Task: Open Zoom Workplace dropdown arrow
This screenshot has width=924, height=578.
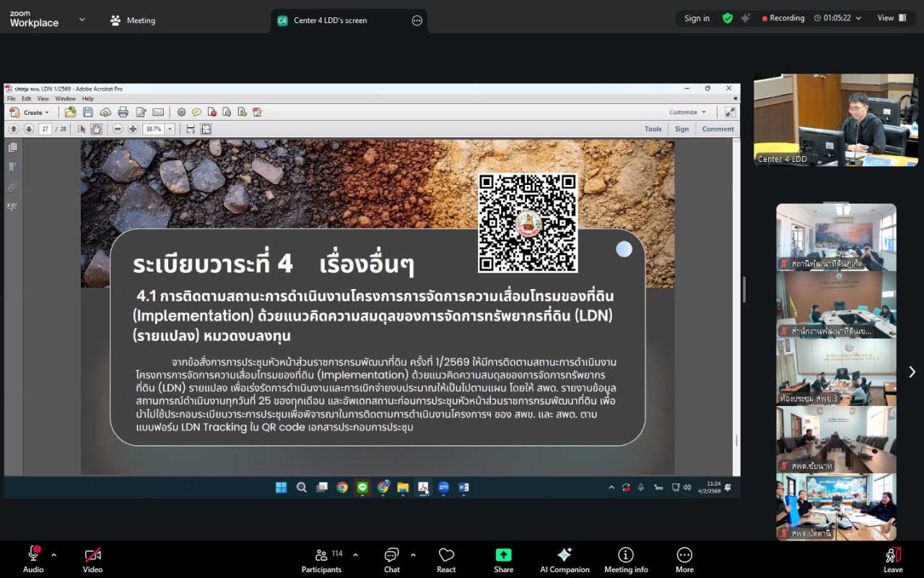Action: 82,20
